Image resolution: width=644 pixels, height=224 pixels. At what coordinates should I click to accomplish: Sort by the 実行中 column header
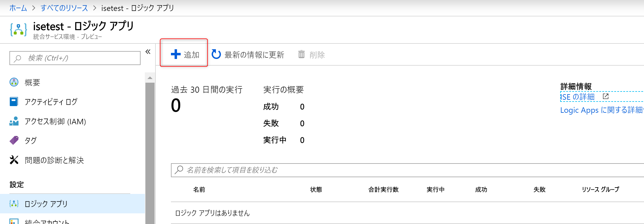tap(436, 190)
